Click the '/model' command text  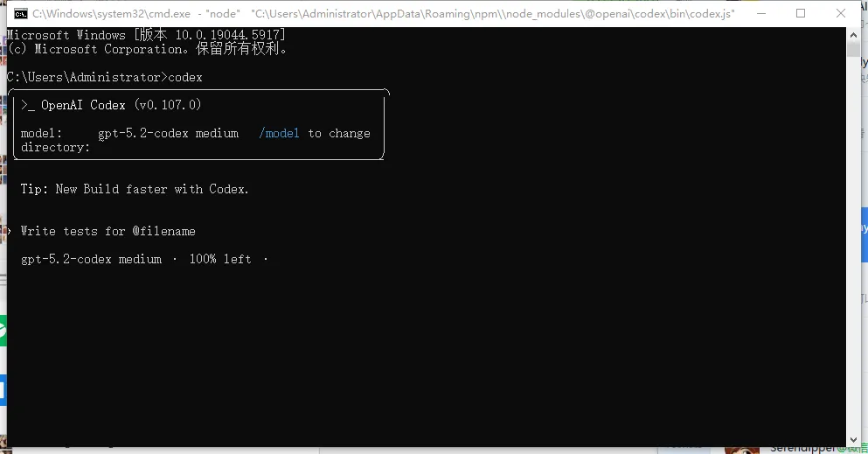pyautogui.click(x=279, y=134)
